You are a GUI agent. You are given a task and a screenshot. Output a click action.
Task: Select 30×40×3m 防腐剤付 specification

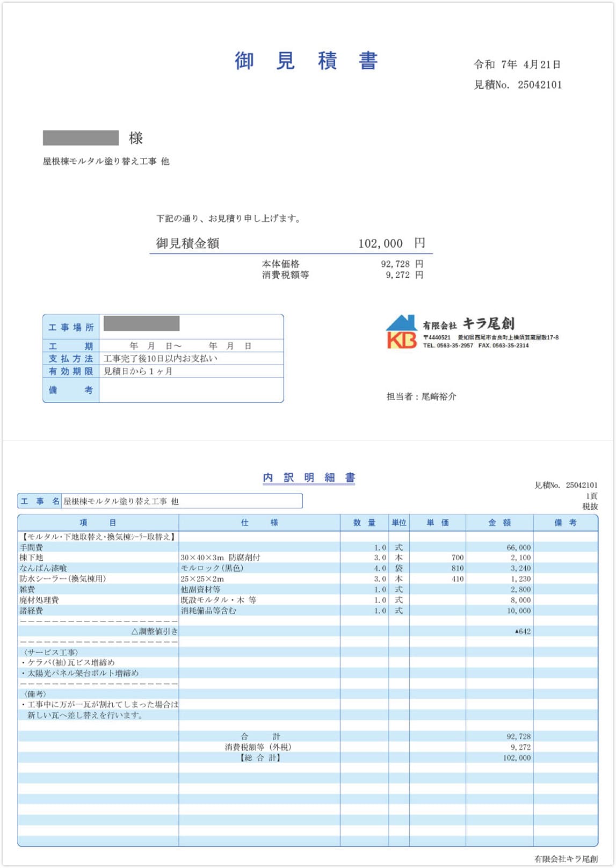pos(220,558)
